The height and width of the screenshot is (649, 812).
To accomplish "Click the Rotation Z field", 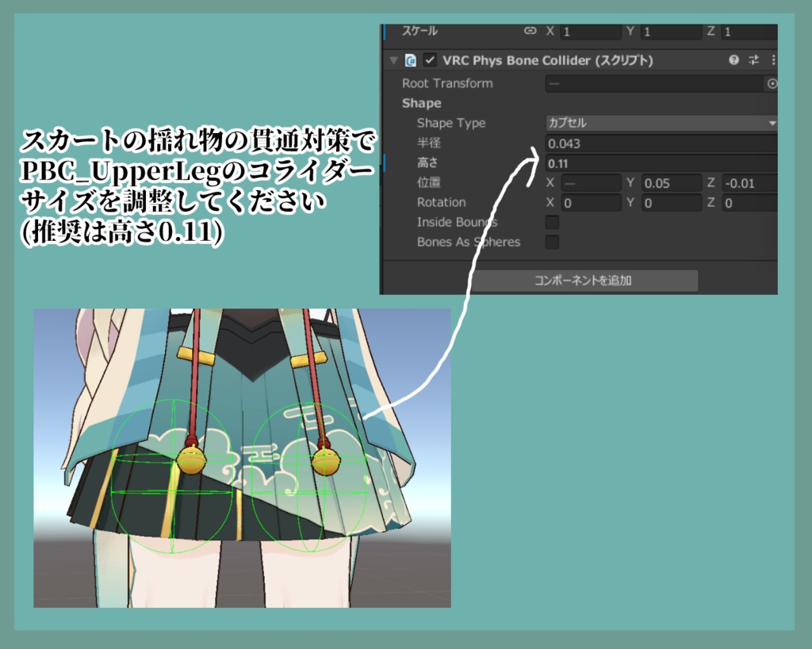I will click(749, 202).
